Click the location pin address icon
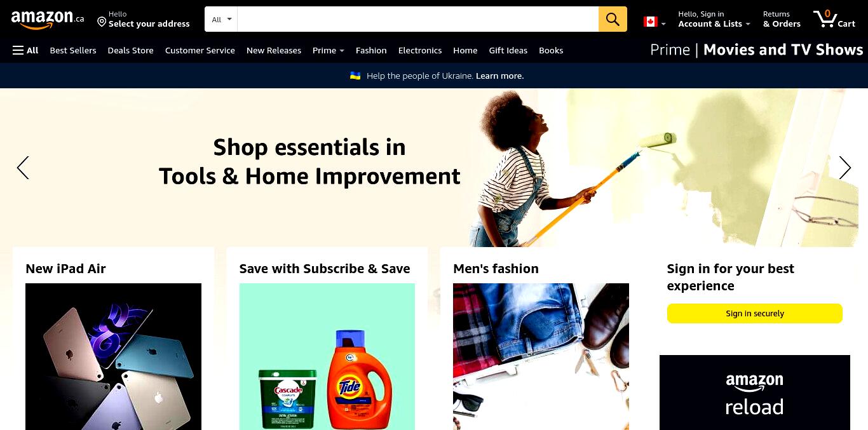The width and height of the screenshot is (868, 430). [102, 22]
